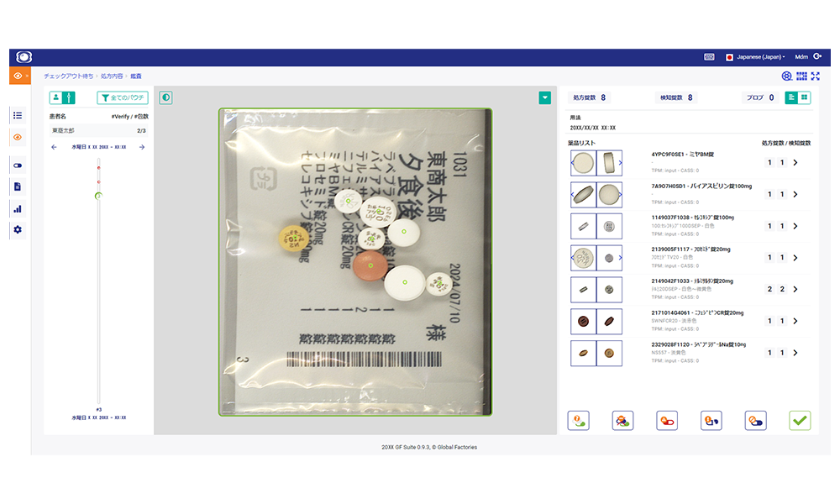Switch to list layout view toggle
Image resolution: width=840 pixels, height=504 pixels.
(791, 97)
